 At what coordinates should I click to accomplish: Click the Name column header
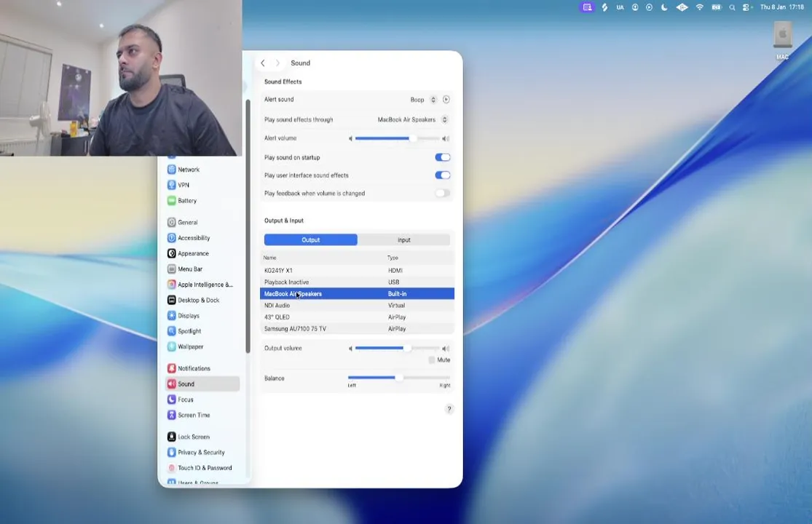pos(269,258)
